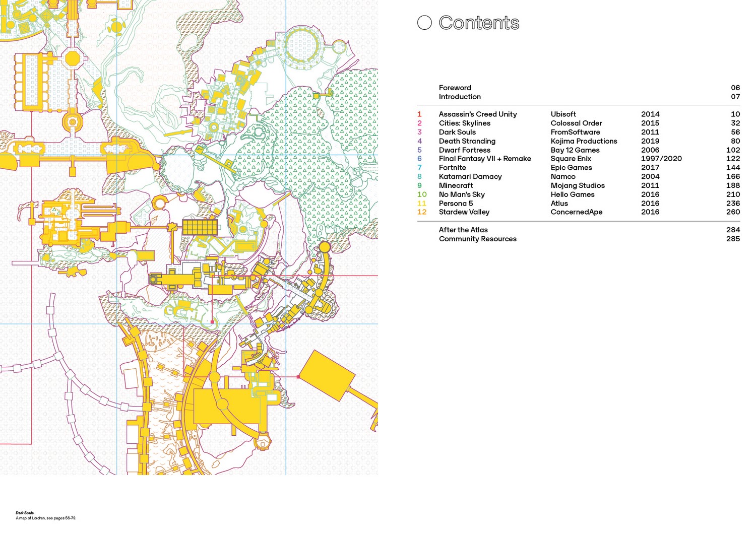Viewport: 756px width, 535px height.
Task: Select the developer name "Colossal Order"
Action: coord(577,123)
